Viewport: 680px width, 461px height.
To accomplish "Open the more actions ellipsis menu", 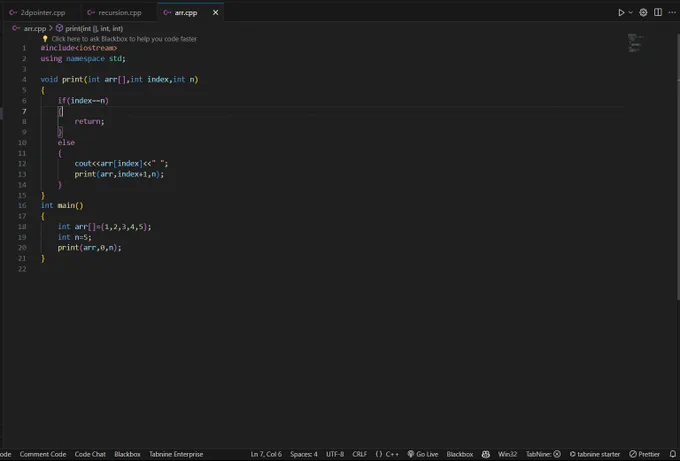I will (x=672, y=12).
